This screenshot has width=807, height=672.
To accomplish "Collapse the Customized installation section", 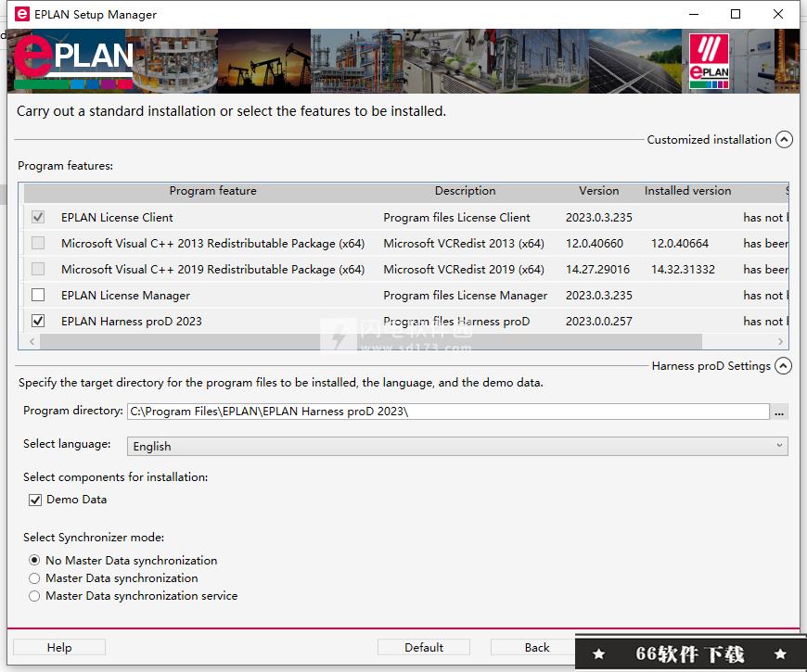I will [783, 139].
